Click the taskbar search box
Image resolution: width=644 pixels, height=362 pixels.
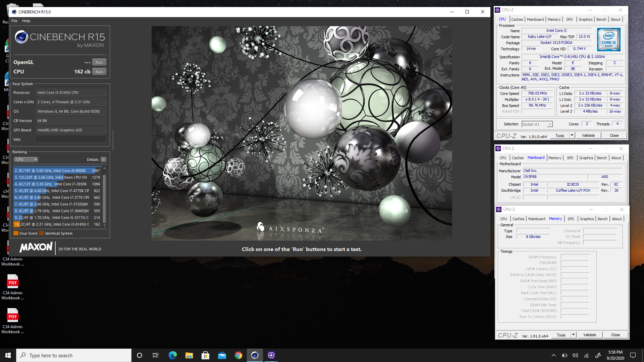(74, 355)
